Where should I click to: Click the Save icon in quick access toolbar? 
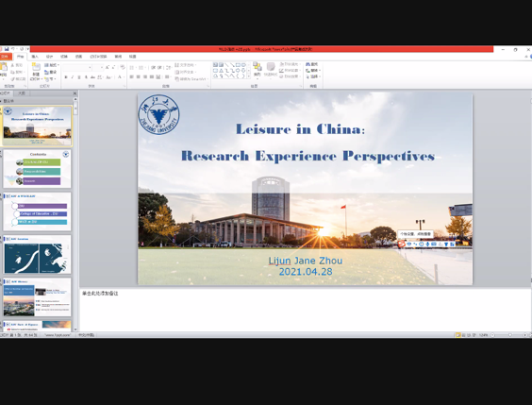[x=7, y=49]
